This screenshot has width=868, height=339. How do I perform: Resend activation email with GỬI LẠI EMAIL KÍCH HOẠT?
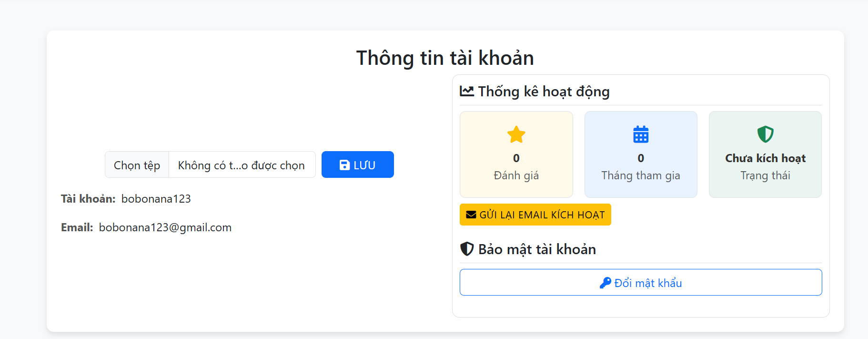pyautogui.click(x=535, y=215)
